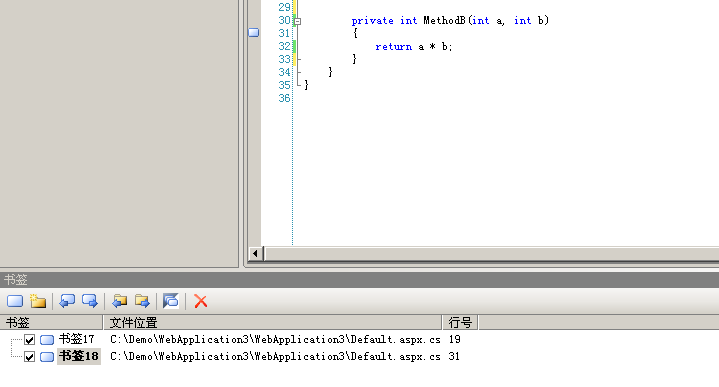Uncheck the 书签17 checkbox
The height and width of the screenshot is (387, 719).
pos(29,340)
